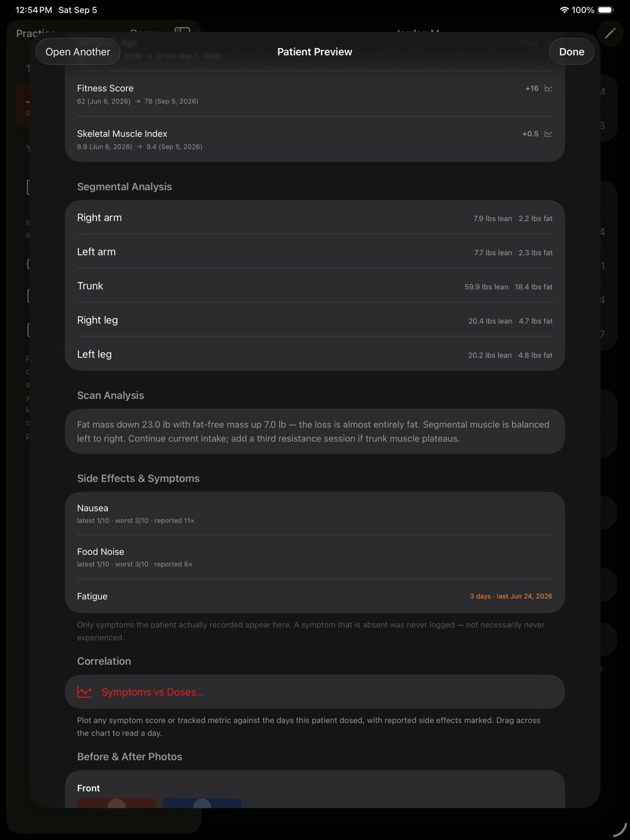Click Open Another button
Image resolution: width=630 pixels, height=840 pixels.
[78, 52]
